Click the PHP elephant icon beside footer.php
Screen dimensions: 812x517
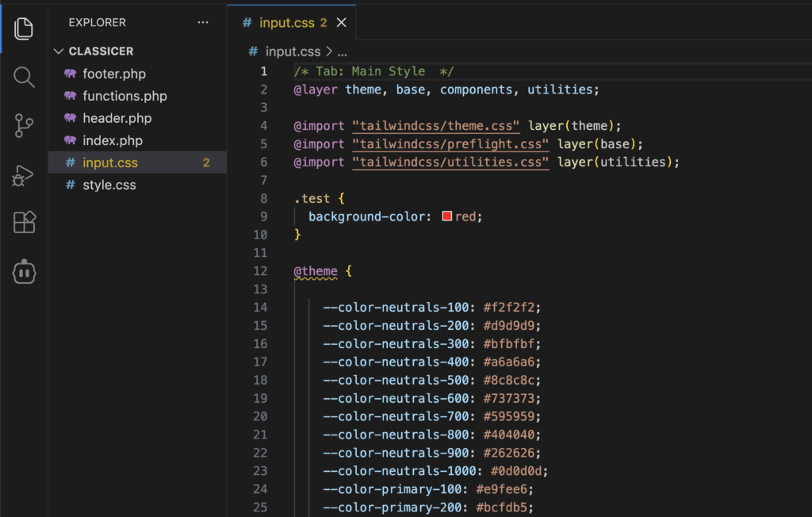pos(70,74)
